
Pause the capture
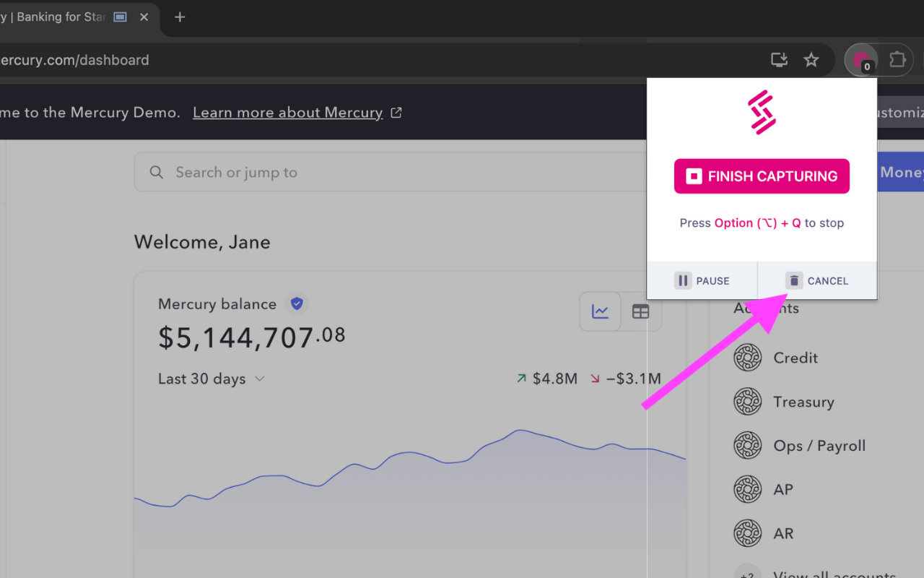[702, 280]
